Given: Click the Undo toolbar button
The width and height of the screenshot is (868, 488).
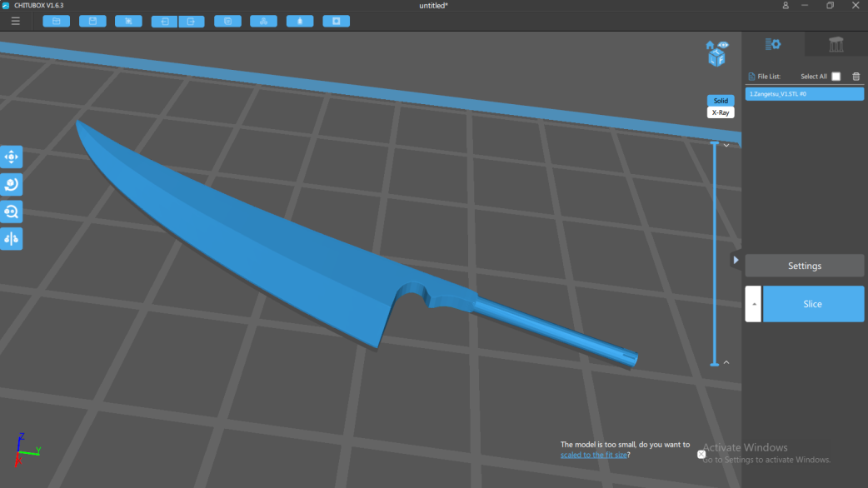Looking at the screenshot, I should coord(164,22).
